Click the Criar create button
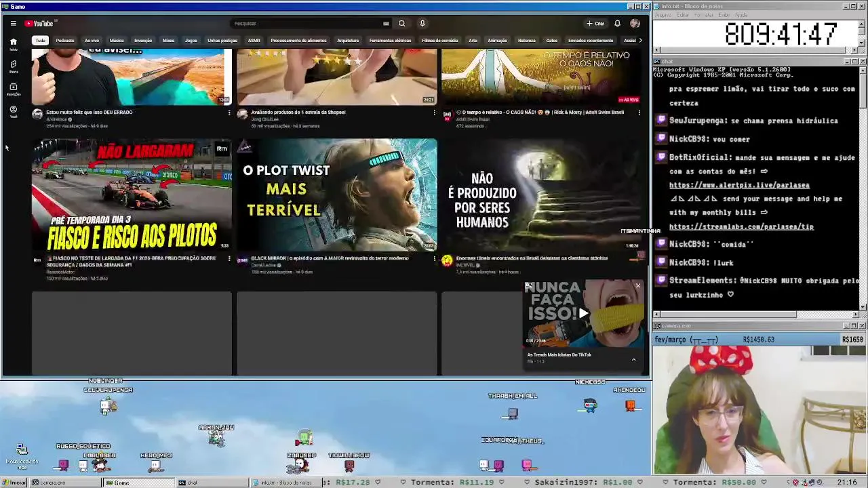 pyautogui.click(x=595, y=23)
